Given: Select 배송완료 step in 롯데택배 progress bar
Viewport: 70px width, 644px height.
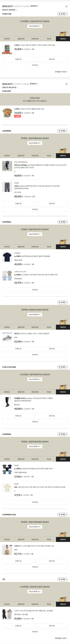Looking at the screenshot, I should pyautogui.click(x=63, y=327).
